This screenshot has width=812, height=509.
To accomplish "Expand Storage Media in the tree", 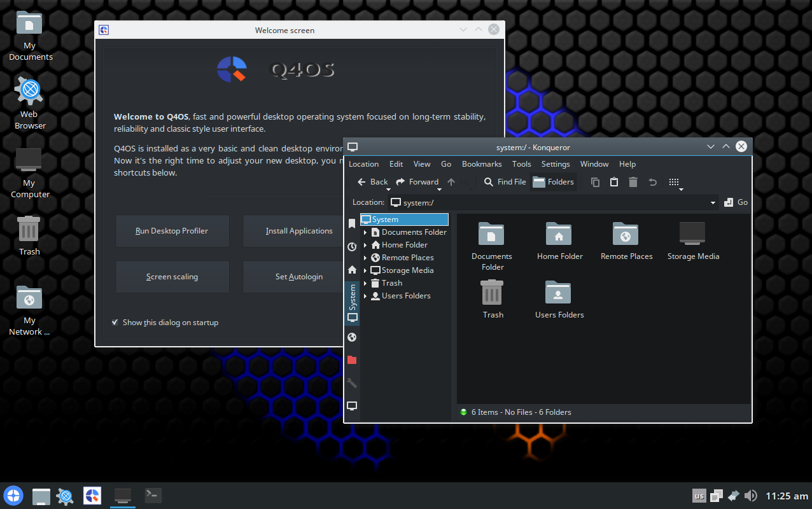I will [365, 270].
